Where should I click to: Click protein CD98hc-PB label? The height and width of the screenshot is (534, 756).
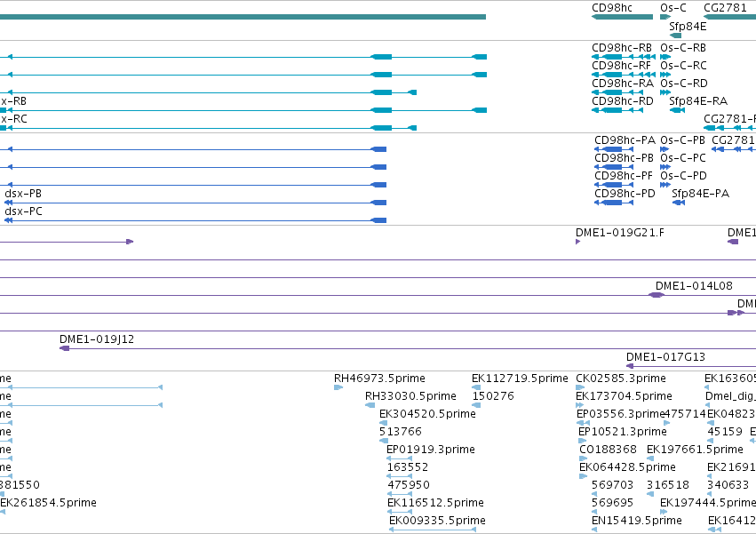tap(624, 158)
